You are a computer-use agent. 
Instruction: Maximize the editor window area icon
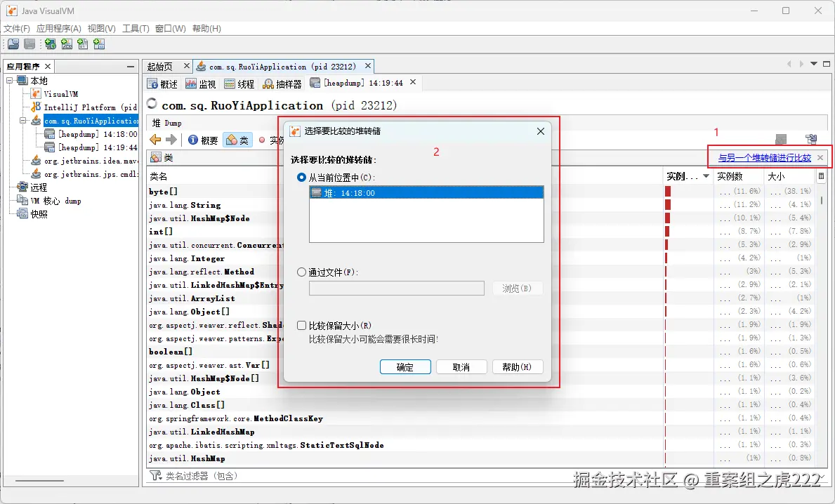[x=827, y=64]
